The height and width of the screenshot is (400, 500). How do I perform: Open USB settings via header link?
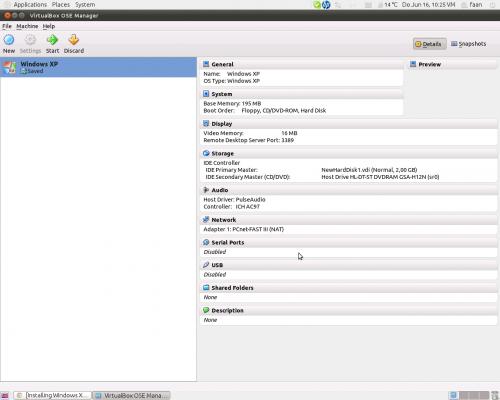[x=217, y=265]
